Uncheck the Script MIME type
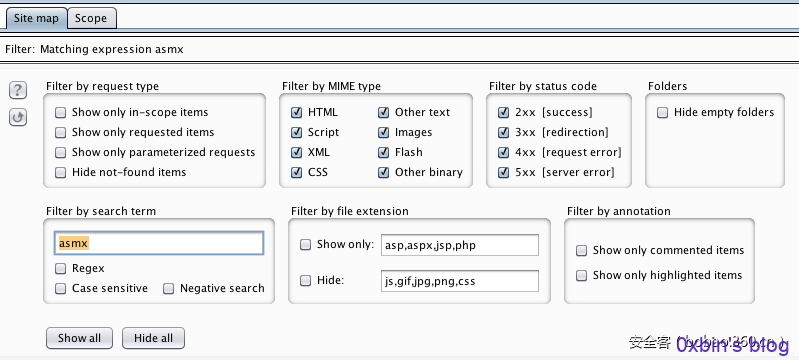The height and width of the screenshot is (360, 799). 296,133
